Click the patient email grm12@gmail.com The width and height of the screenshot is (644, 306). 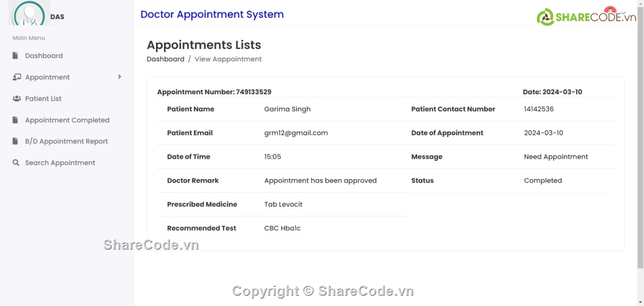coord(296,133)
